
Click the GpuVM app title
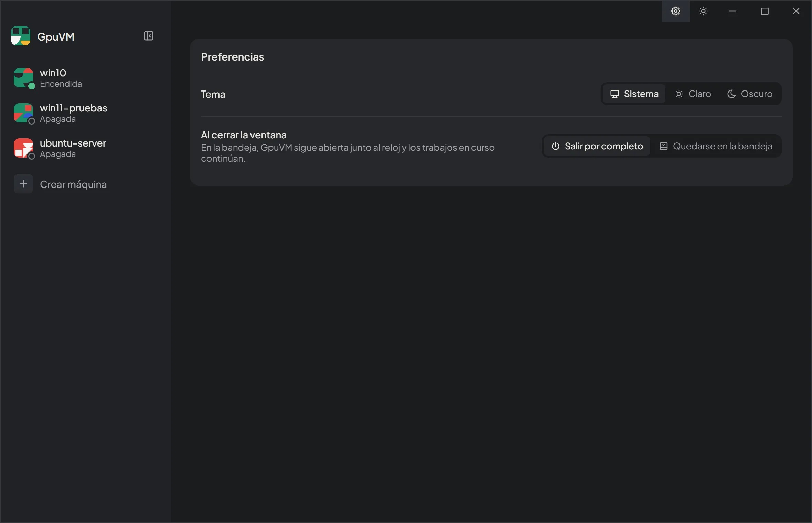pyautogui.click(x=56, y=36)
